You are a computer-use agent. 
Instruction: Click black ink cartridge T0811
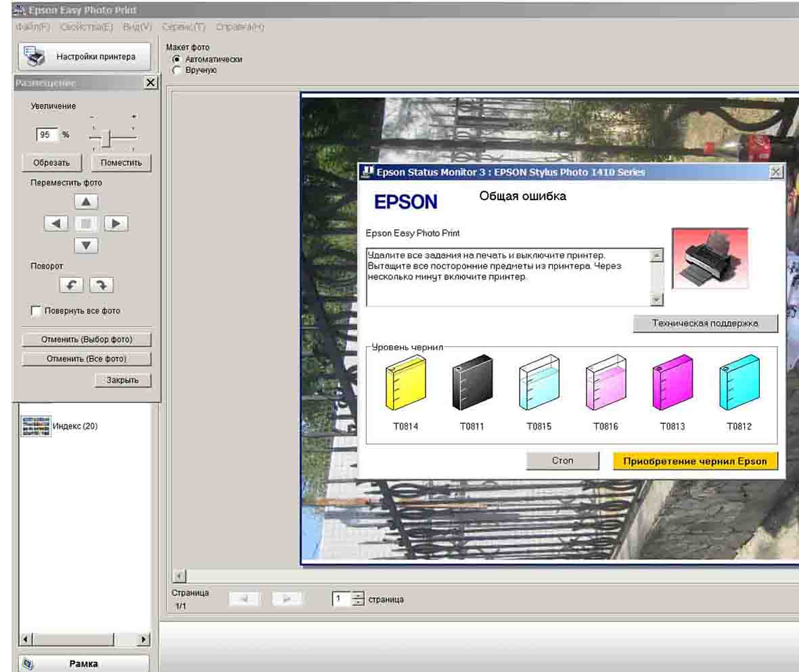coord(472,383)
